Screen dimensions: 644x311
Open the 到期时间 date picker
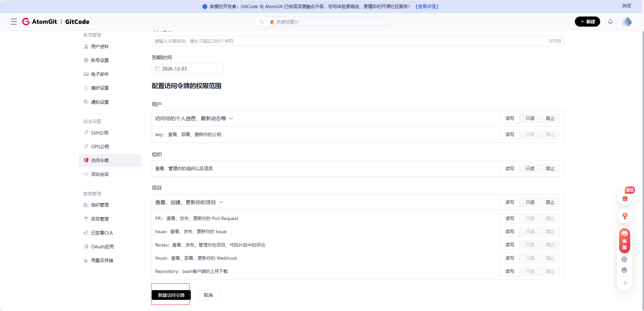click(x=187, y=68)
